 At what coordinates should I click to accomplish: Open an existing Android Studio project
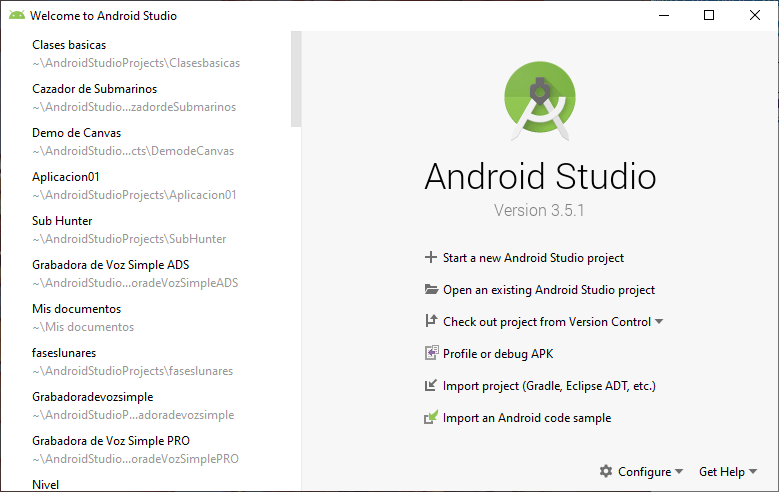pyautogui.click(x=548, y=290)
